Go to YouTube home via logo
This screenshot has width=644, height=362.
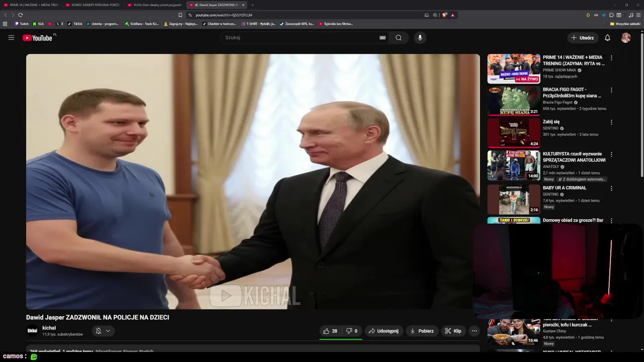coord(38,38)
